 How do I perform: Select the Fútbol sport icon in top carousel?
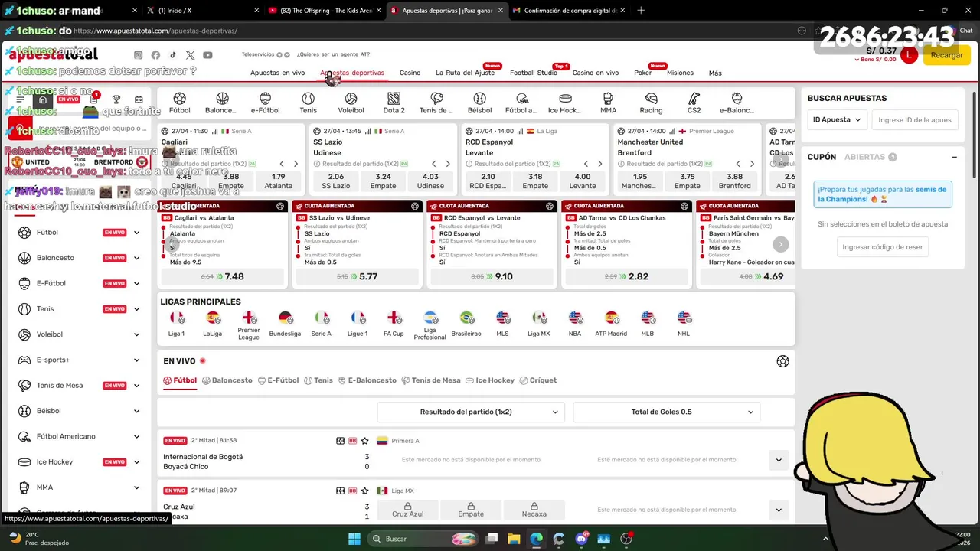point(179,103)
